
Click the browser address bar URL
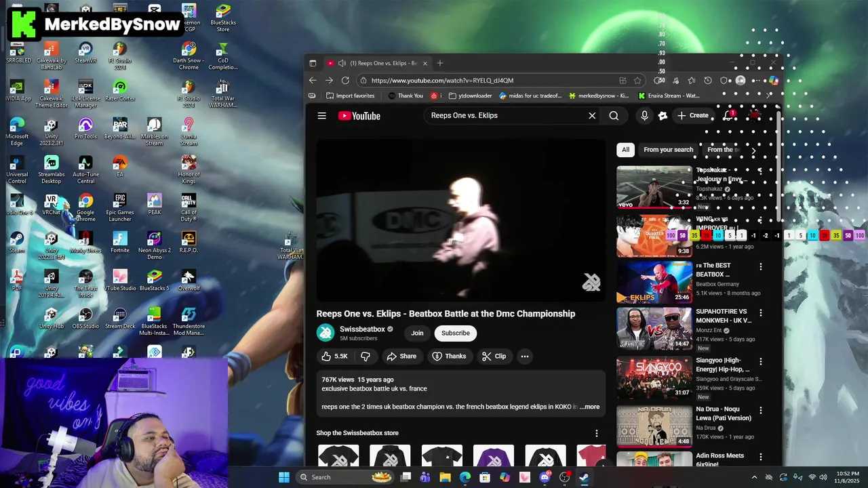point(442,81)
